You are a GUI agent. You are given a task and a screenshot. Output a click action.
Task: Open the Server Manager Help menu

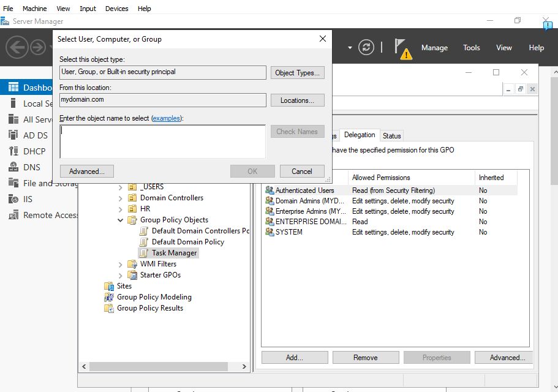[537, 48]
